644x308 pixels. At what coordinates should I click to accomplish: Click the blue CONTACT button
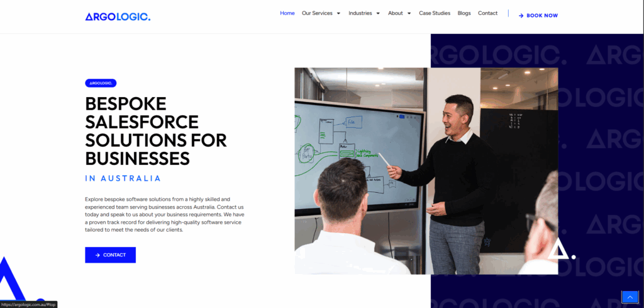(x=110, y=255)
